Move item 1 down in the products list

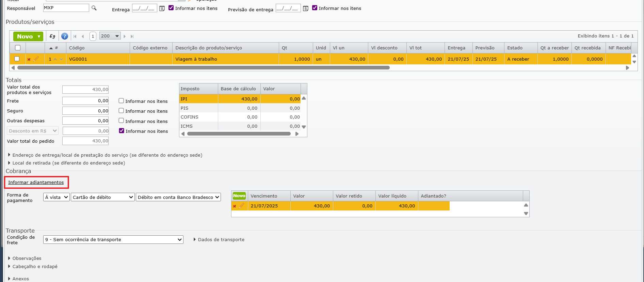(x=61, y=59)
